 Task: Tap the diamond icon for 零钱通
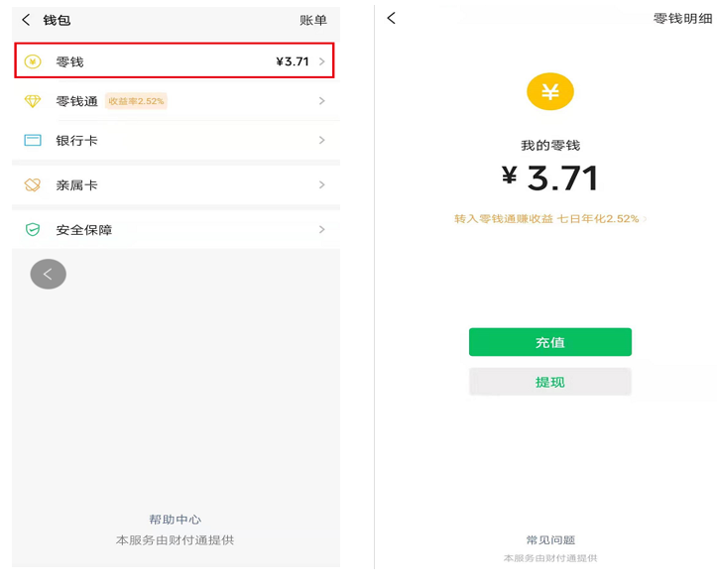click(x=33, y=101)
